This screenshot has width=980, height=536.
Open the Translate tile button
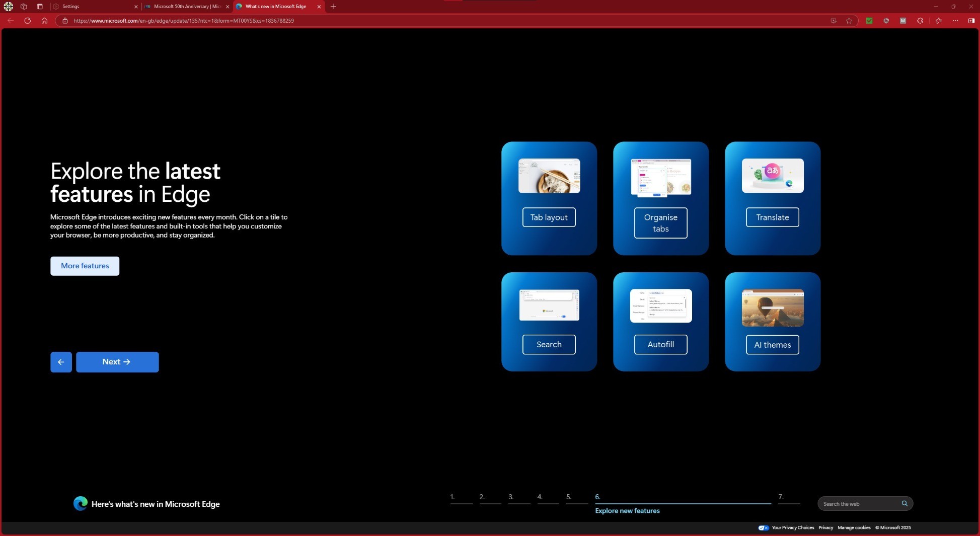772,217
